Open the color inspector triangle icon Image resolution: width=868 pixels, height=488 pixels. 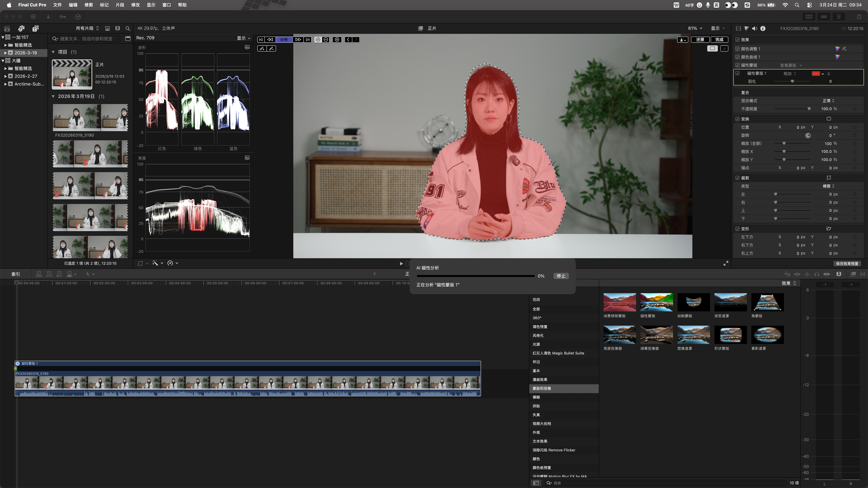click(746, 29)
